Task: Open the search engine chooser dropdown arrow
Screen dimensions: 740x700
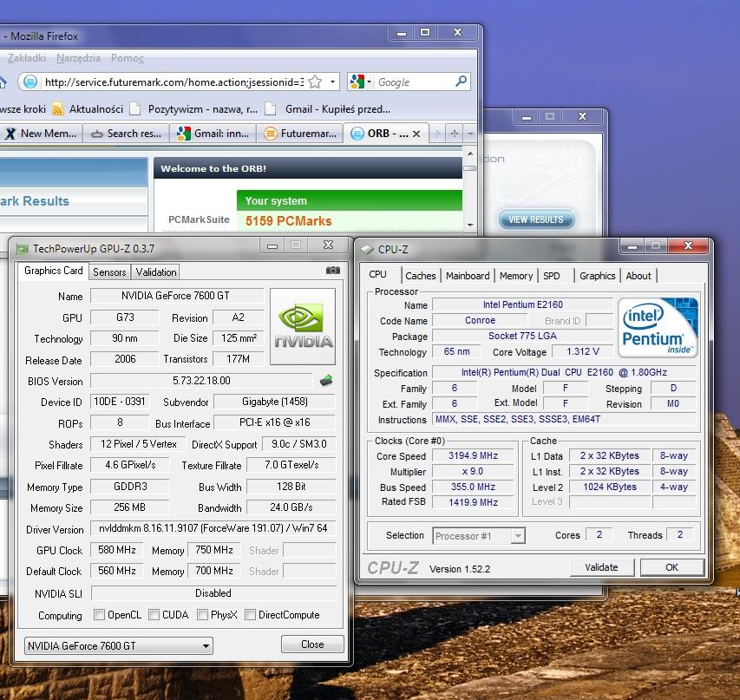Action: 369,82
